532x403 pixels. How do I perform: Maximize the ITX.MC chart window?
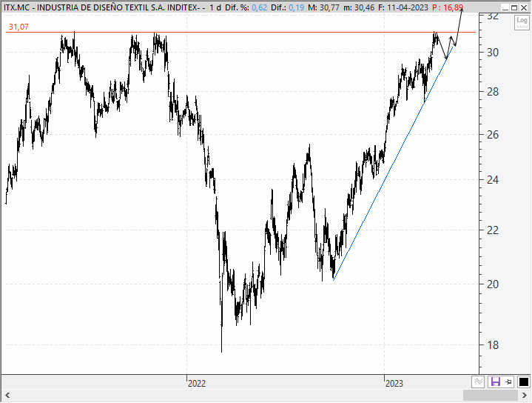514,7
